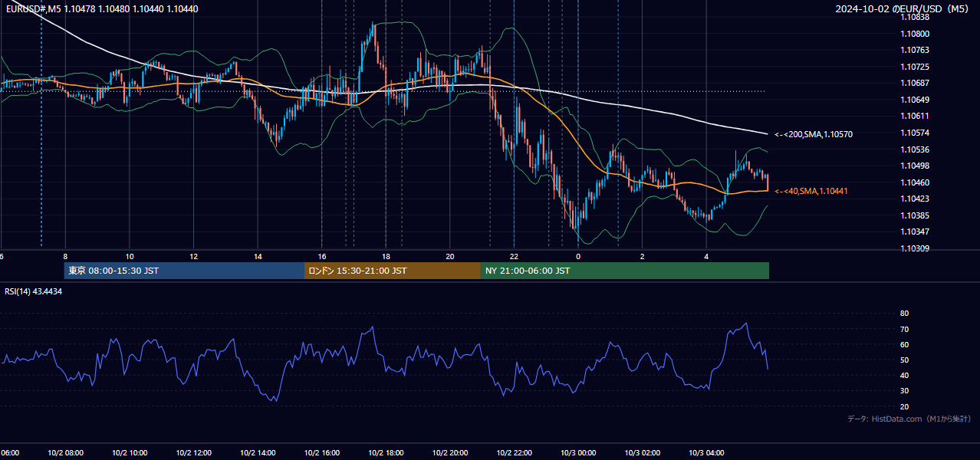Click the 10/3 02:00 bottom date label
Image resolution: width=980 pixels, height=460 pixels.
click(643, 453)
